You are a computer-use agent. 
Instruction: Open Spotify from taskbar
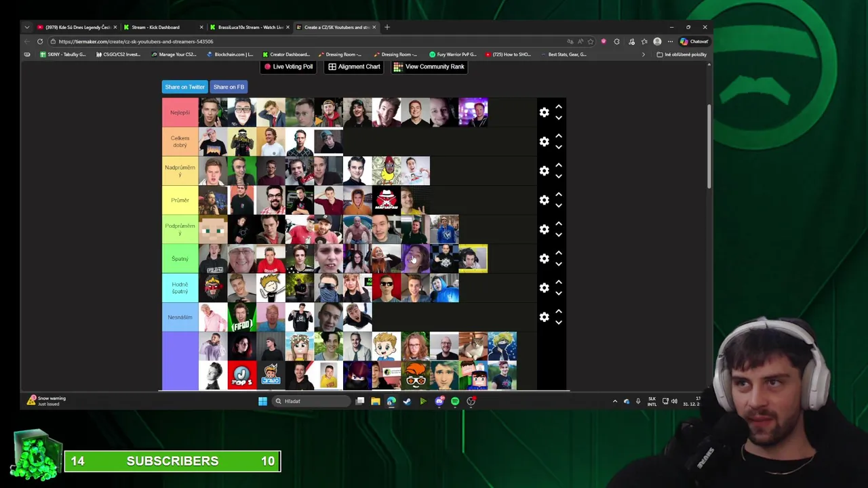[x=455, y=401]
